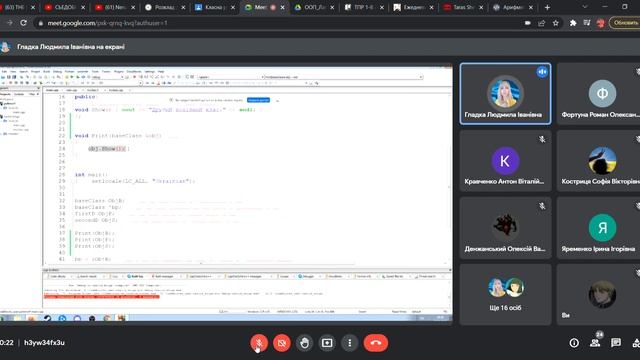Open the media control icon in toolbar
Image resolution: width=640 pixels, height=360 pixels.
[x=587, y=23]
